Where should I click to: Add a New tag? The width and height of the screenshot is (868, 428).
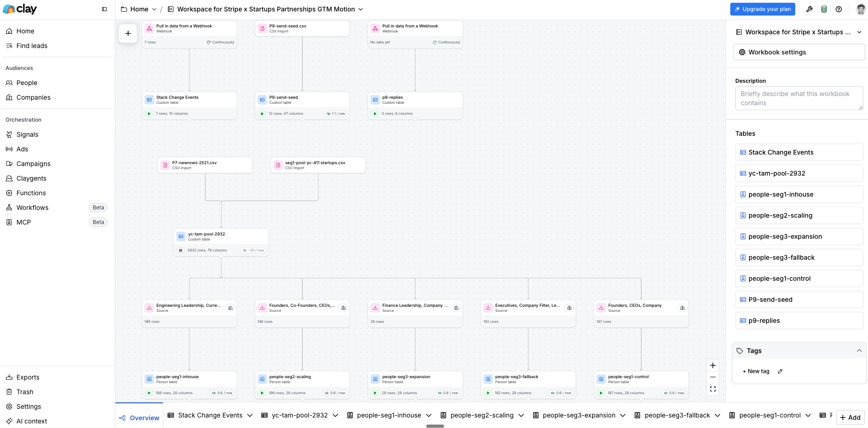point(756,371)
